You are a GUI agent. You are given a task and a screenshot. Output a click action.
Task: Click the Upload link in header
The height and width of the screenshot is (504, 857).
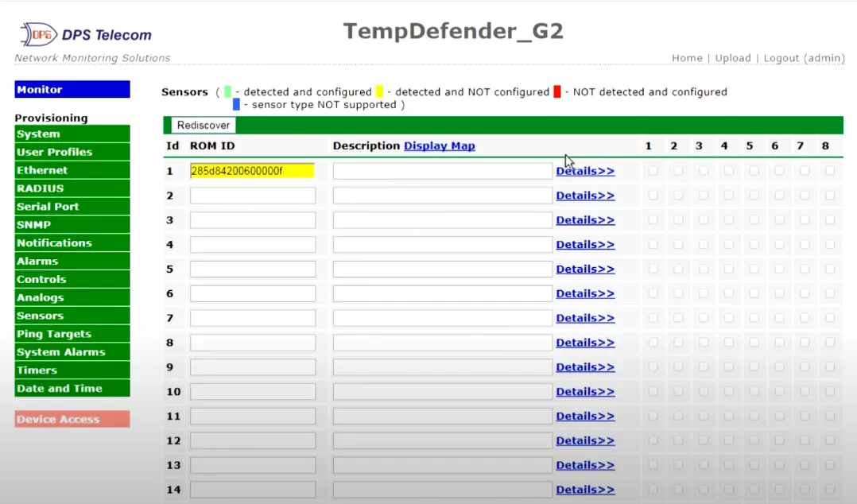pyautogui.click(x=732, y=58)
